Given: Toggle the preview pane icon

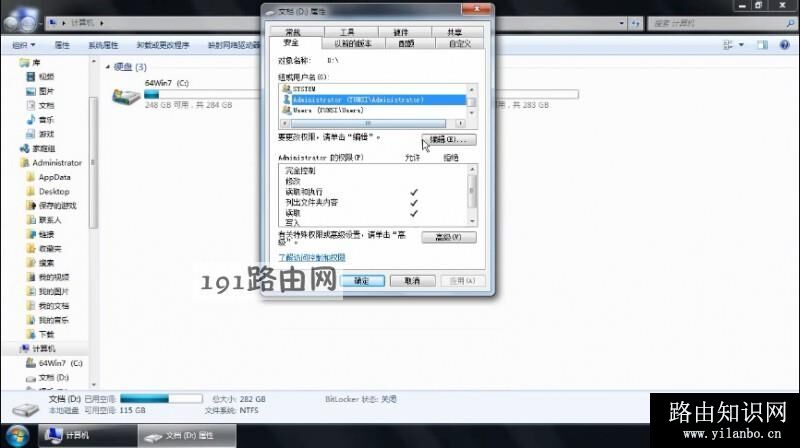Looking at the screenshot, I should [x=762, y=45].
